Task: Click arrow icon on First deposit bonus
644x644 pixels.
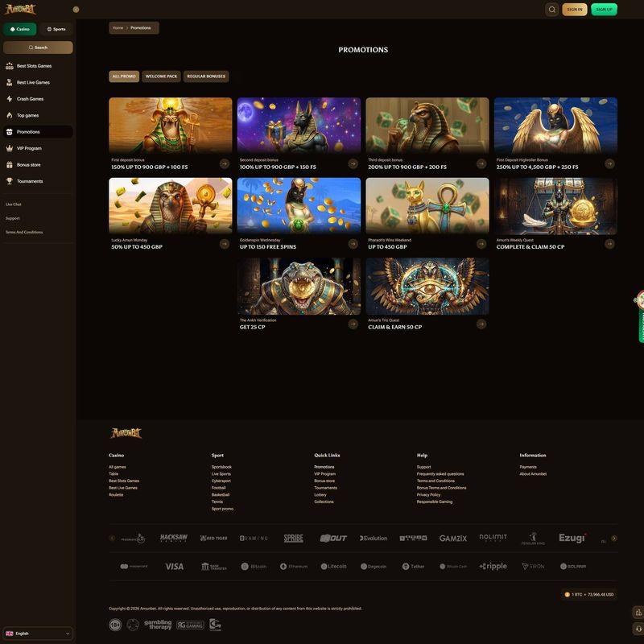Action: coord(225,164)
